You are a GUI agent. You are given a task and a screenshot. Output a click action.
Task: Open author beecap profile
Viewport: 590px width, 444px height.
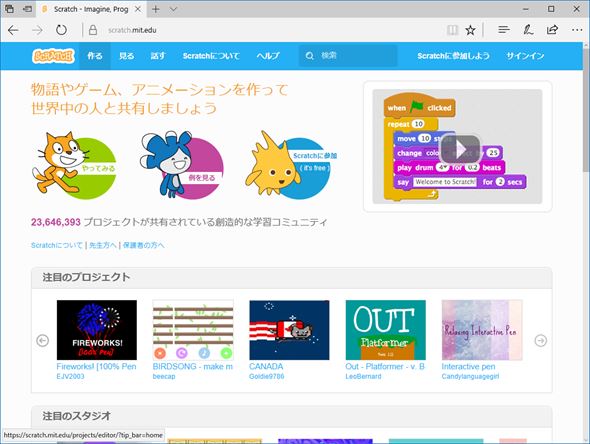pos(164,376)
